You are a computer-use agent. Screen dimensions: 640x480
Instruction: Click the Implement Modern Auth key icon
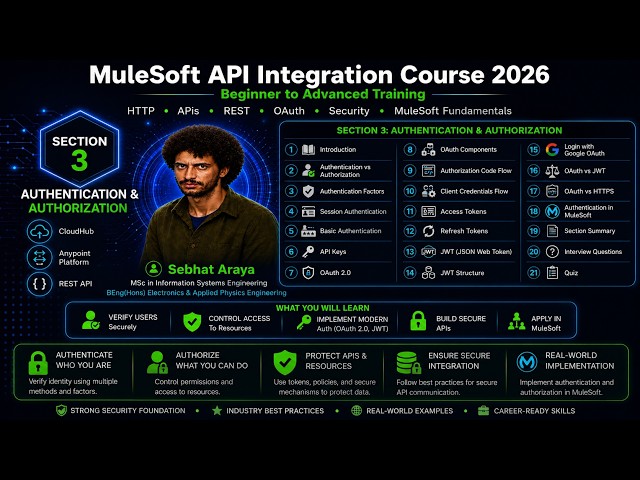pyautogui.click(x=304, y=322)
